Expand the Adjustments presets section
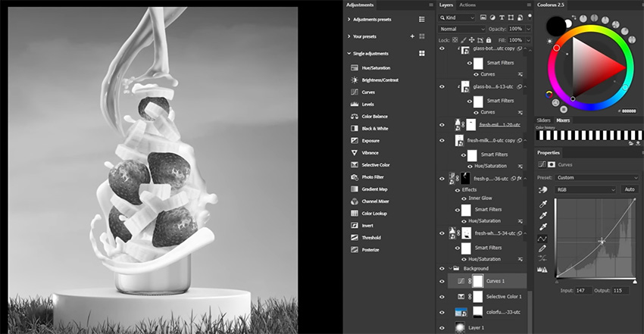The image size is (644, 334). pos(349,18)
